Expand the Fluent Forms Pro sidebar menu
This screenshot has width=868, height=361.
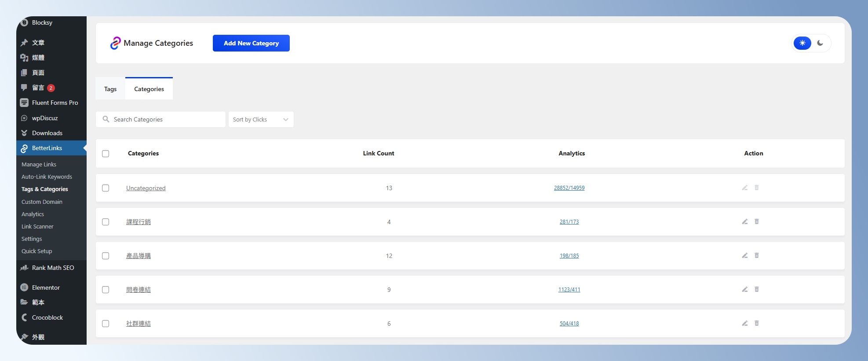tap(55, 103)
